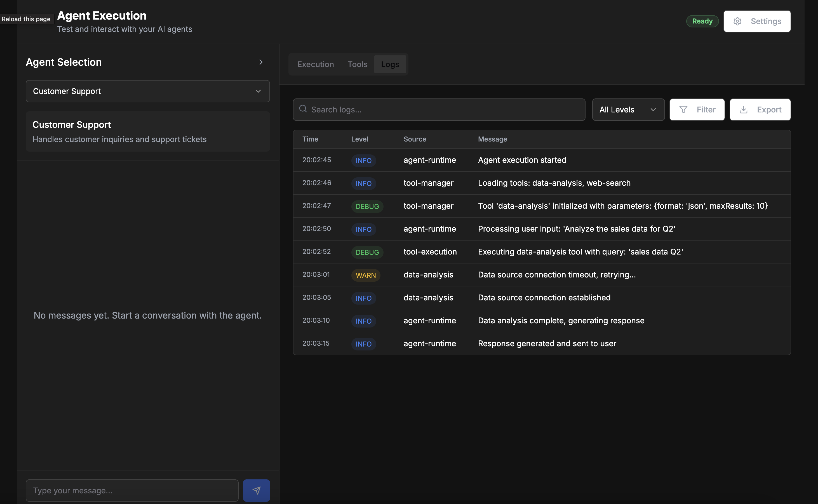Switch to the Execution tab
818x504 pixels.
pyautogui.click(x=315, y=64)
